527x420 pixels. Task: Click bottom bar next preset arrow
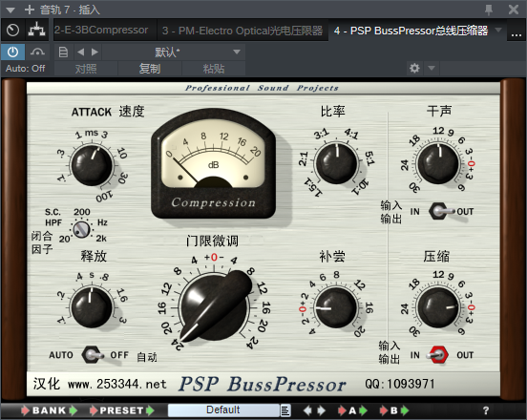pos(322,410)
